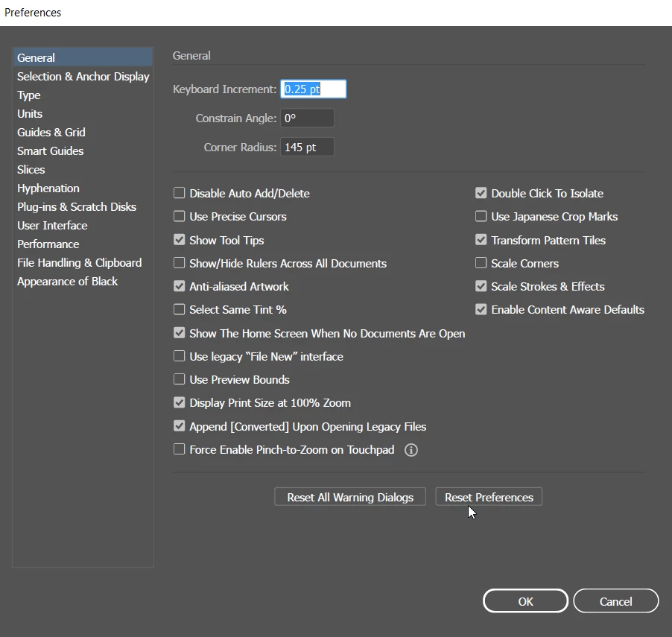Select the General category
The image size is (672, 637).
click(83, 57)
